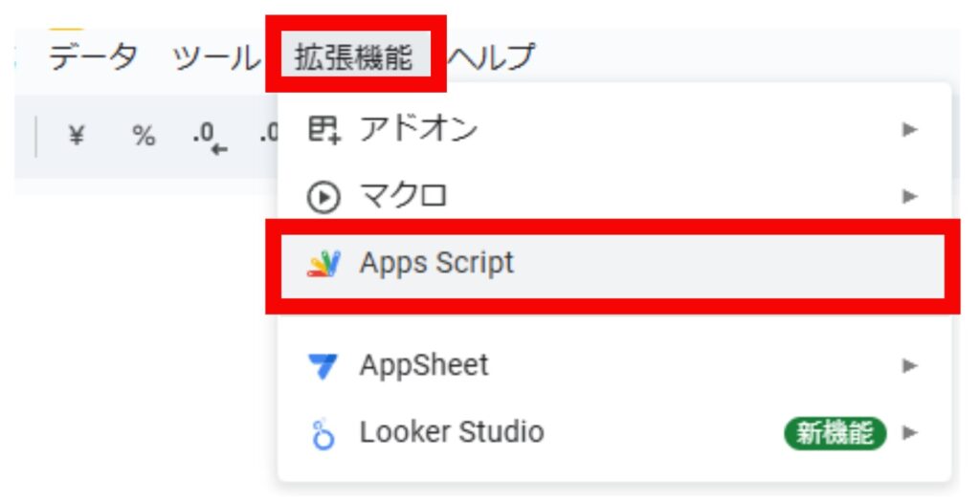Click the green 新機能 badge
980x501 pixels.
(x=835, y=433)
